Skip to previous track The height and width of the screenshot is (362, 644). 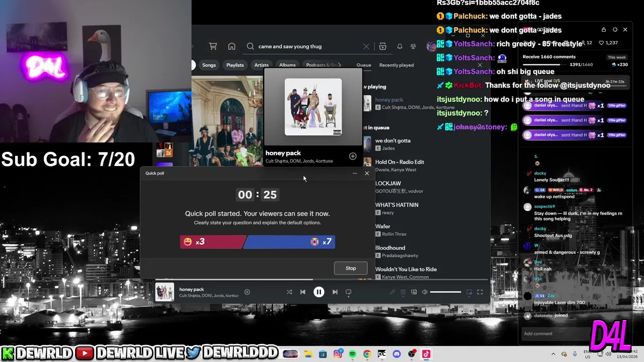pos(303,292)
